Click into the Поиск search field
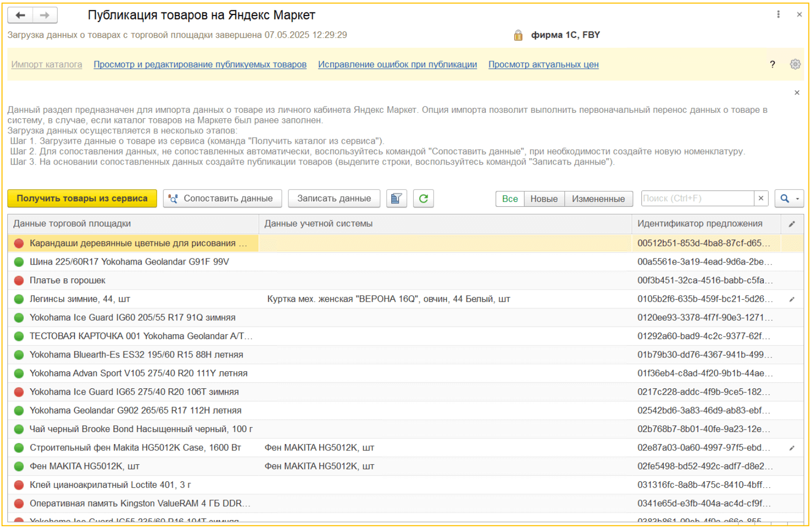812x529 pixels. (697, 198)
